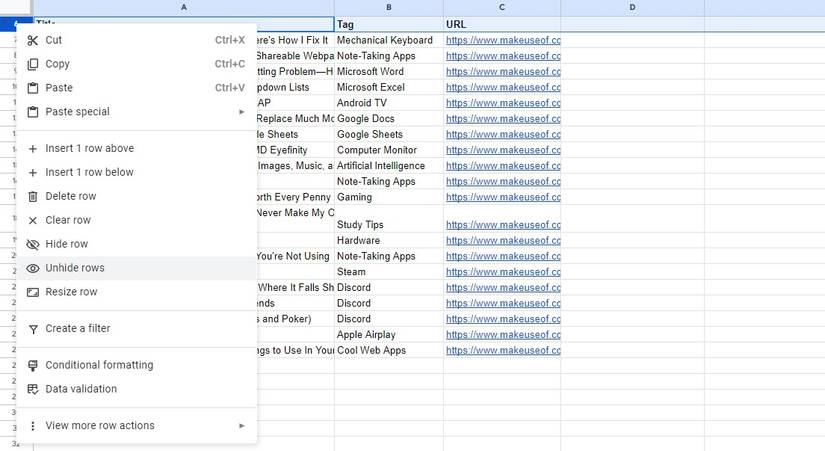Select column D header
Viewport: 825px width, 451px height.
tap(632, 7)
